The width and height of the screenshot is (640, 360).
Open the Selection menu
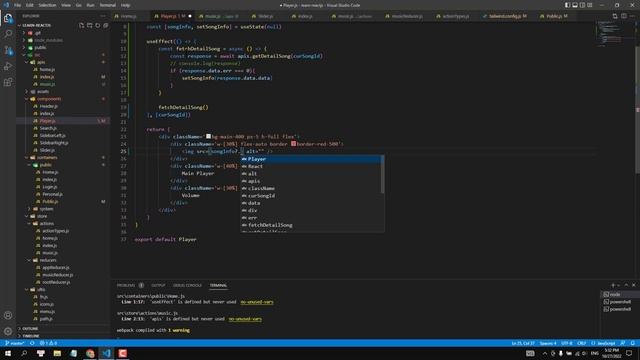click(x=47, y=5)
